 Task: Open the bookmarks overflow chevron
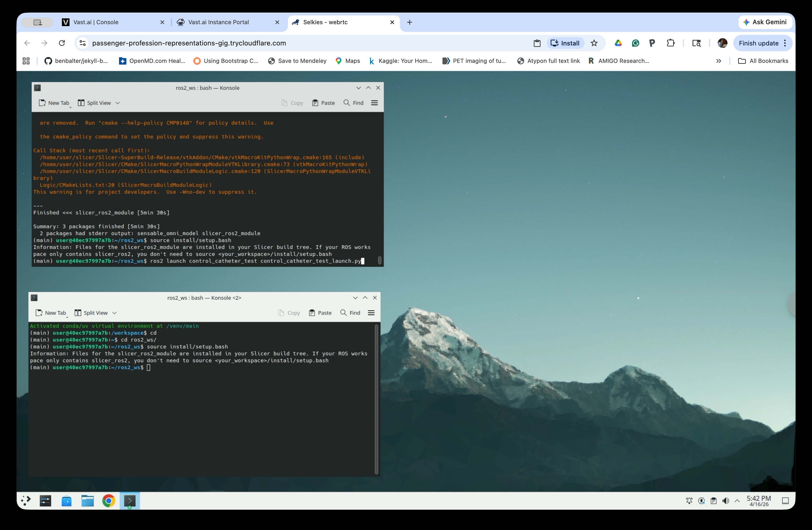(719, 61)
